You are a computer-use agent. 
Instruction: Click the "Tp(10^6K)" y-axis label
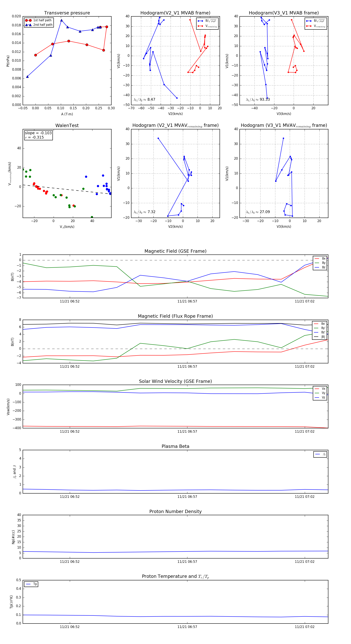pos(11,602)
